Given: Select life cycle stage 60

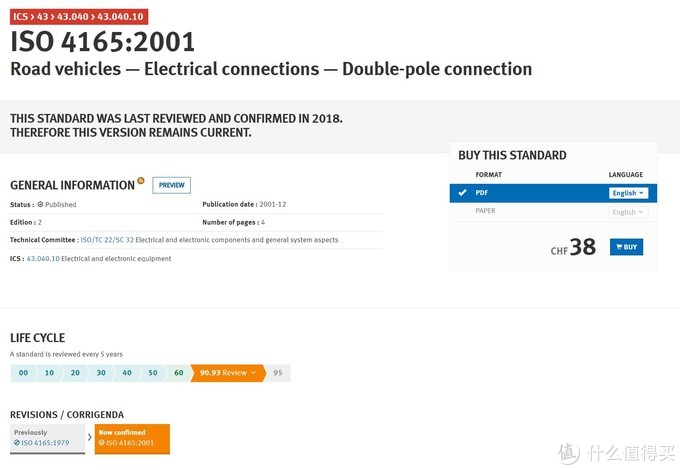Looking at the screenshot, I should [x=179, y=373].
